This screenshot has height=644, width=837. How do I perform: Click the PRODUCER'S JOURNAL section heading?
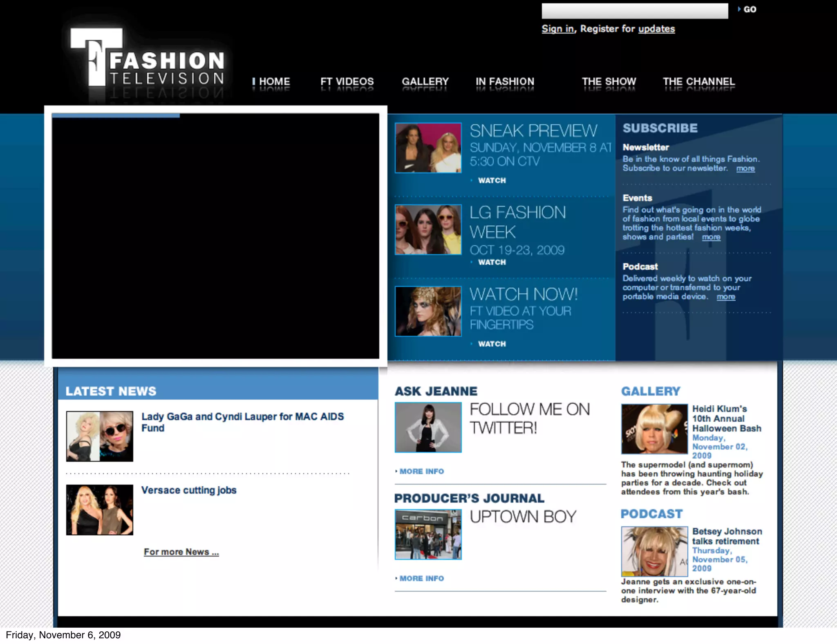469,498
